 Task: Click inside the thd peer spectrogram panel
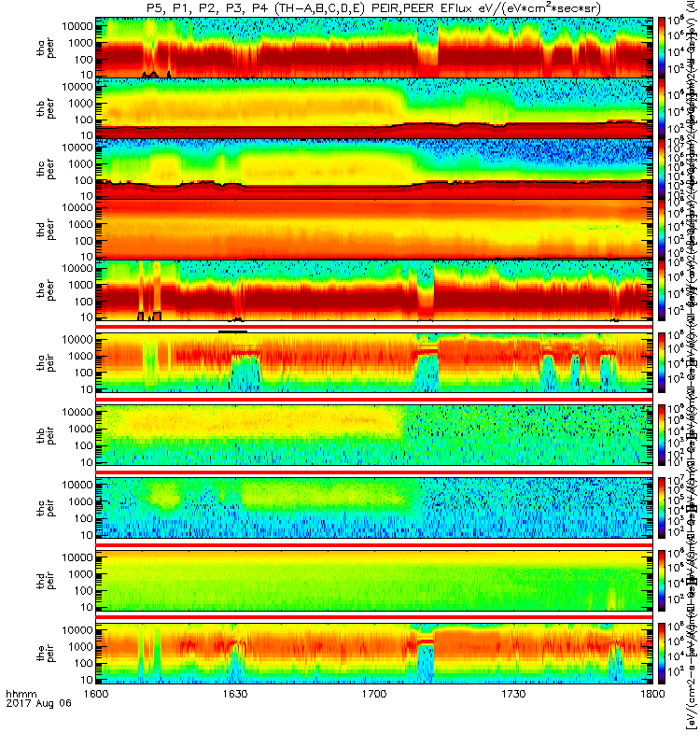[374, 229]
